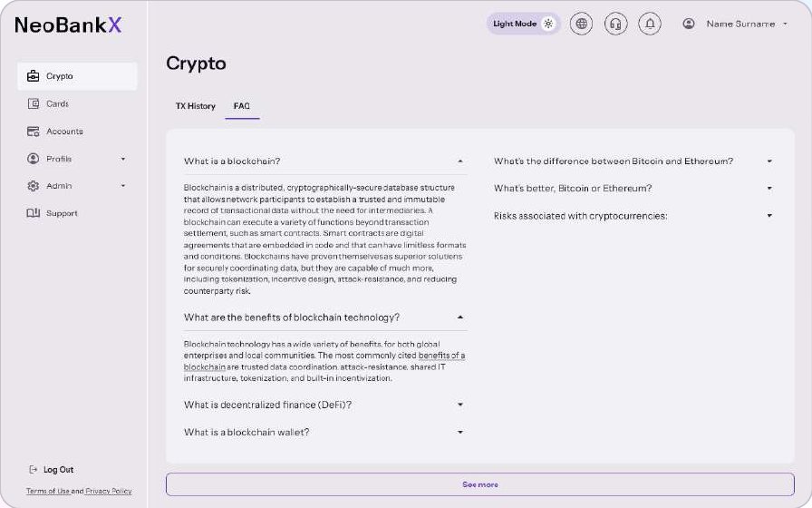
Task: Click the globe language icon
Action: [x=581, y=24]
